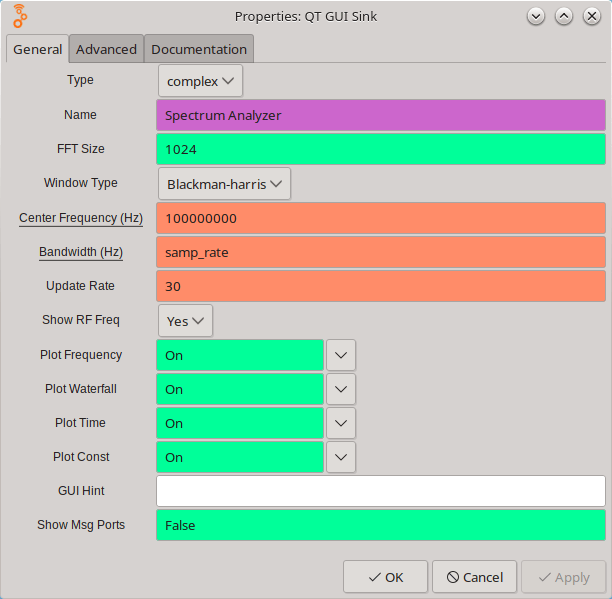This screenshot has height=599, width=612.
Task: Expand the Plot Const dropdown arrow
Action: click(341, 457)
